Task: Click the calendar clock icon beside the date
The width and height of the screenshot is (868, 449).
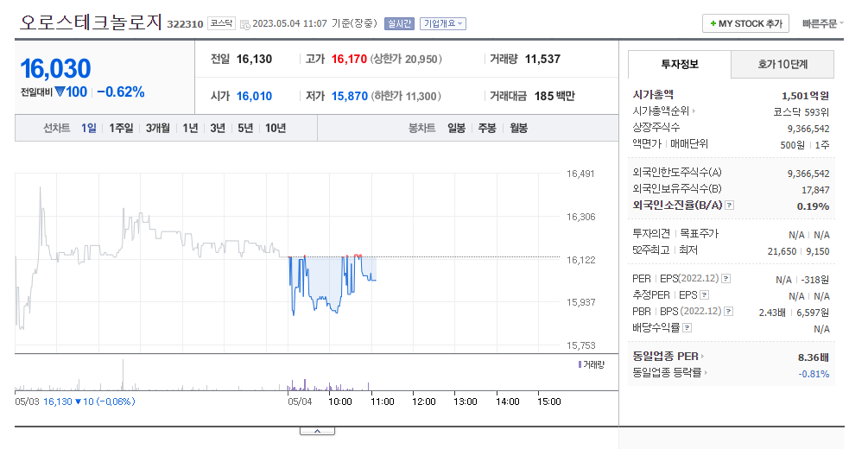Action: [x=244, y=24]
